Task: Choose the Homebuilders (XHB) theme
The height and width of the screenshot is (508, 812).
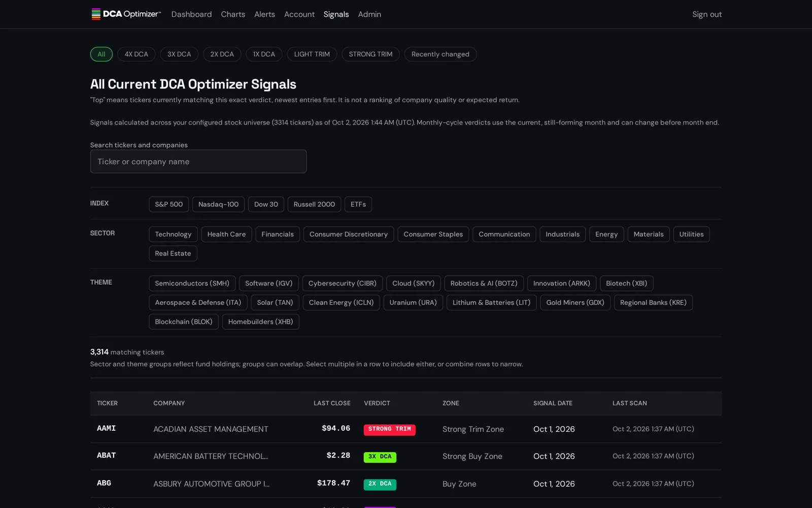Action: 261,322
